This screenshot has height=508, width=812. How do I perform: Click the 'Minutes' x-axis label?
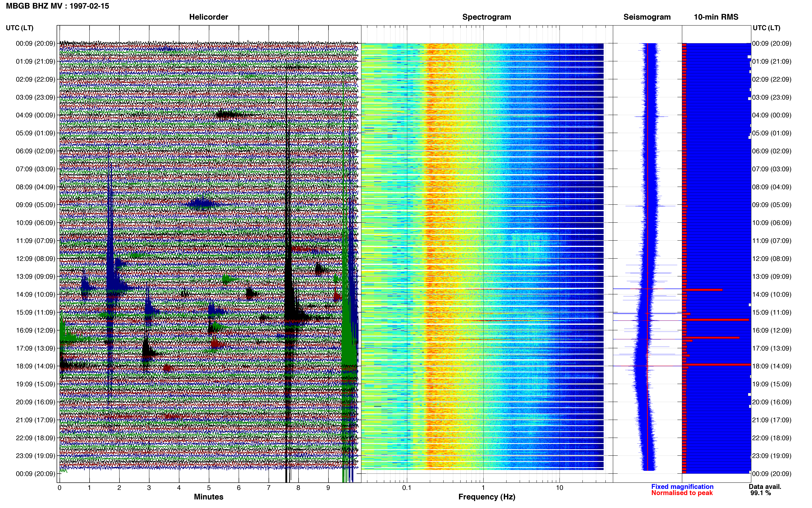click(209, 497)
